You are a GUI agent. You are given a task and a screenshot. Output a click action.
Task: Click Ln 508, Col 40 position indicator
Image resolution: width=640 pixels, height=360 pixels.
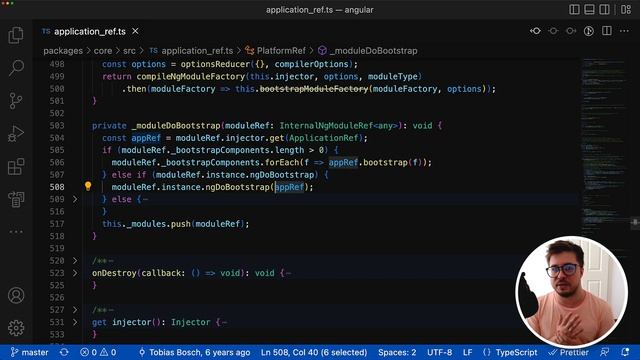pyautogui.click(x=314, y=352)
